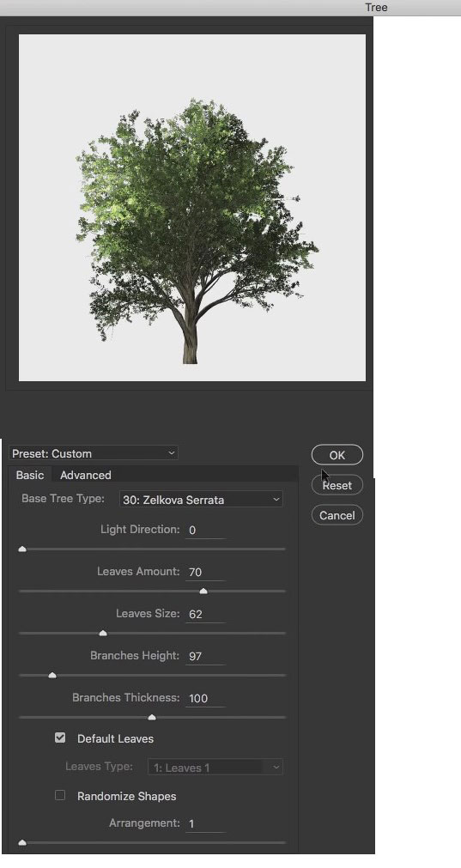Click the Reset button

[x=337, y=485]
